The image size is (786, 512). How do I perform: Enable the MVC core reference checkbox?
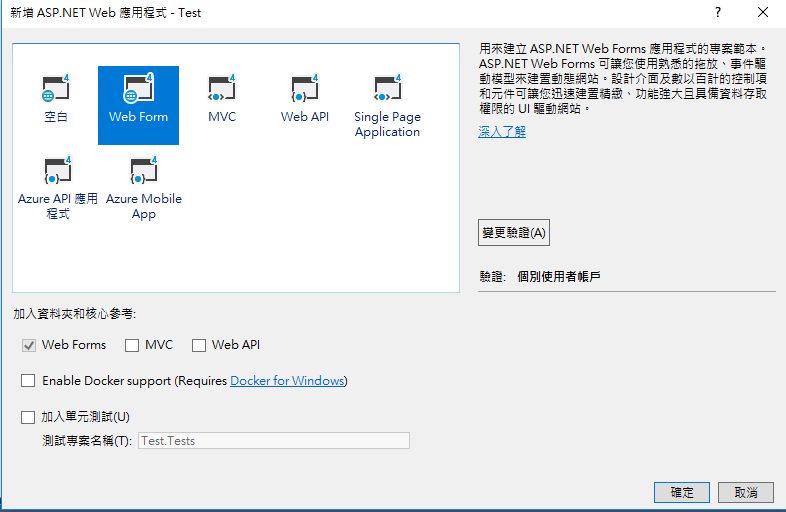(132, 345)
